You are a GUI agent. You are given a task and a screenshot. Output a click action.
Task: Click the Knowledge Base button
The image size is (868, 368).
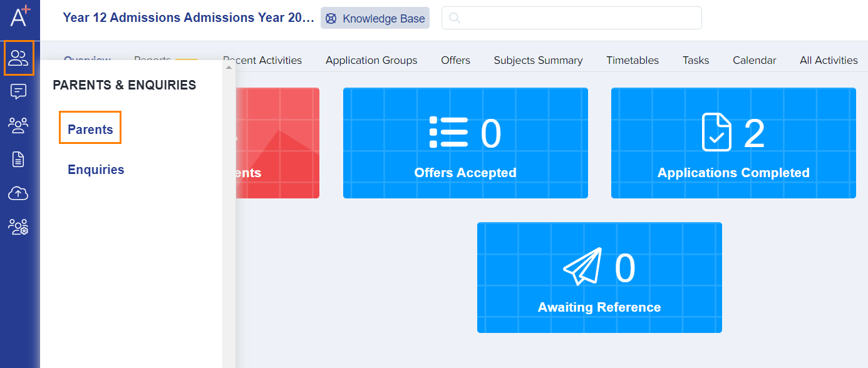coord(375,18)
